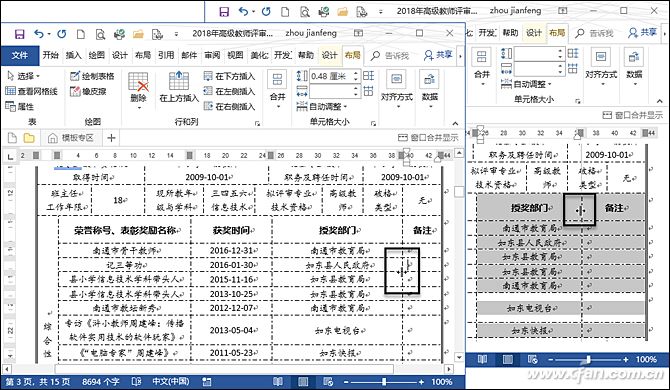Create new document in front window toolbar
The image size is (670, 390).
click(x=80, y=34)
